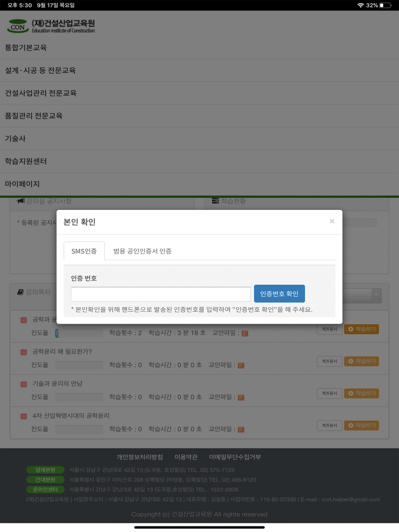Click 학습하기 for first 공학과 lecture
399x532 pixels.
pyautogui.click(x=361, y=329)
